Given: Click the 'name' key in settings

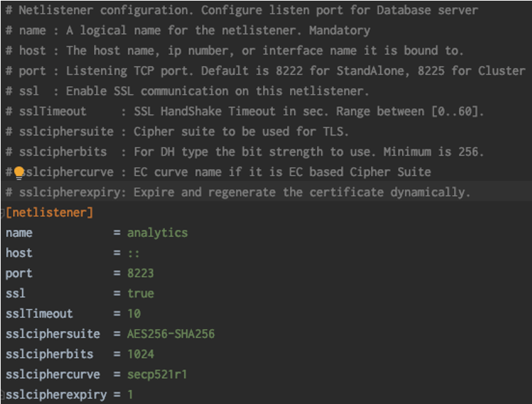Looking at the screenshot, I should (x=19, y=233).
